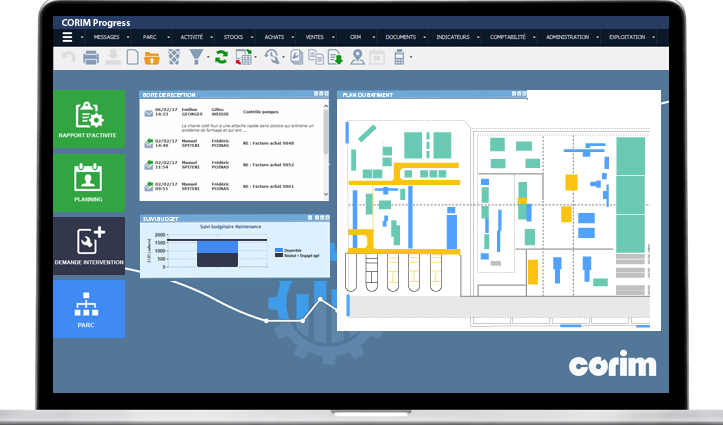The image size is (723, 425).
Task: Click the greyed calendar flag icon
Action: tap(377, 57)
